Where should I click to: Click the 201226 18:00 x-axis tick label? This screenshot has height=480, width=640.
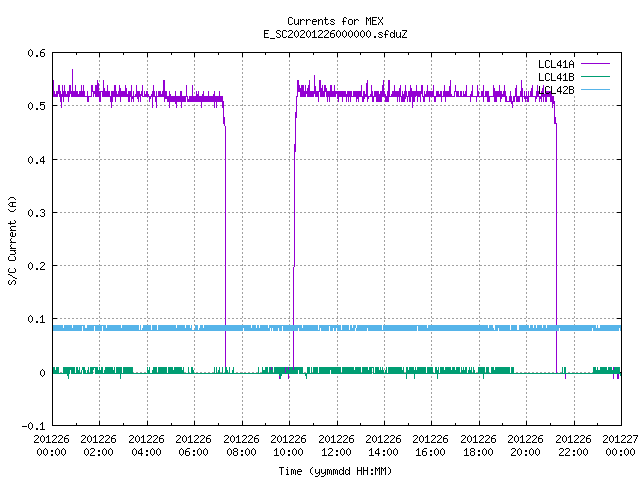click(x=478, y=445)
